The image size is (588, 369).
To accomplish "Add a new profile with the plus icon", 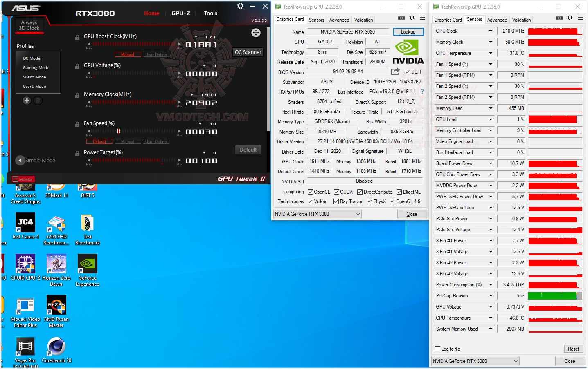I will 27,100.
